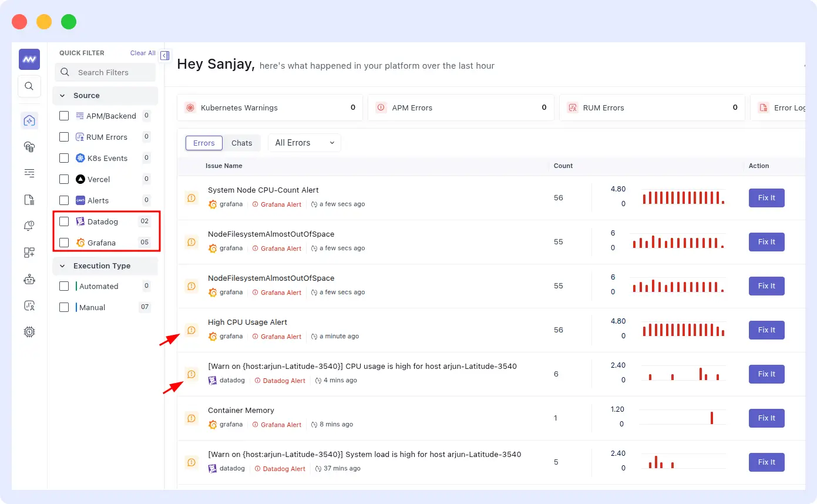Open the AI ops house icon in sidebar
Viewport: 817px width, 504px height.
[29, 121]
